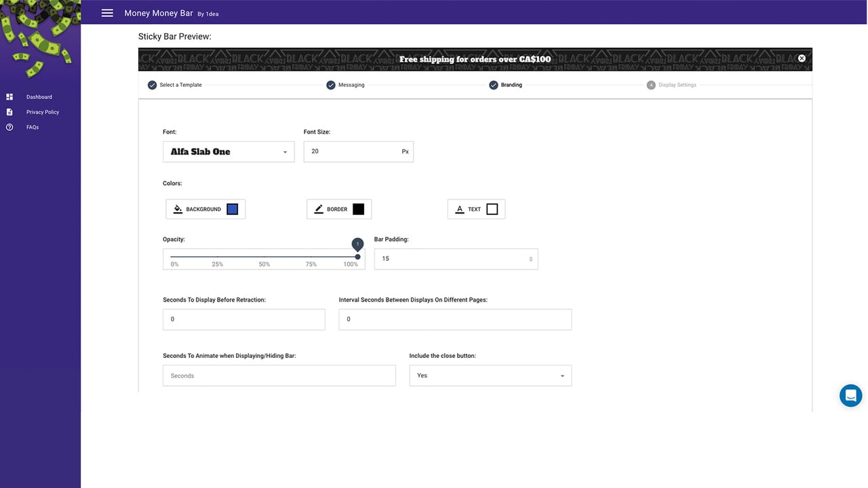Click the Font Size input field

coord(358,152)
